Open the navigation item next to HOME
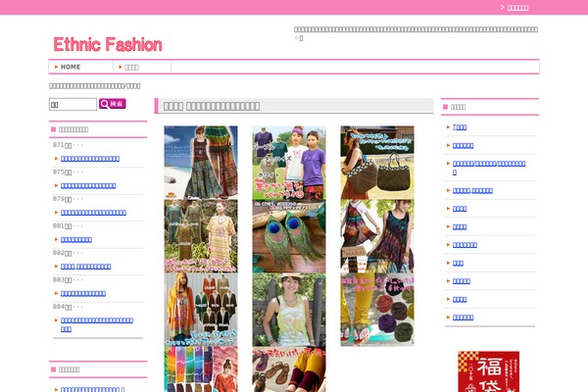 (131, 68)
